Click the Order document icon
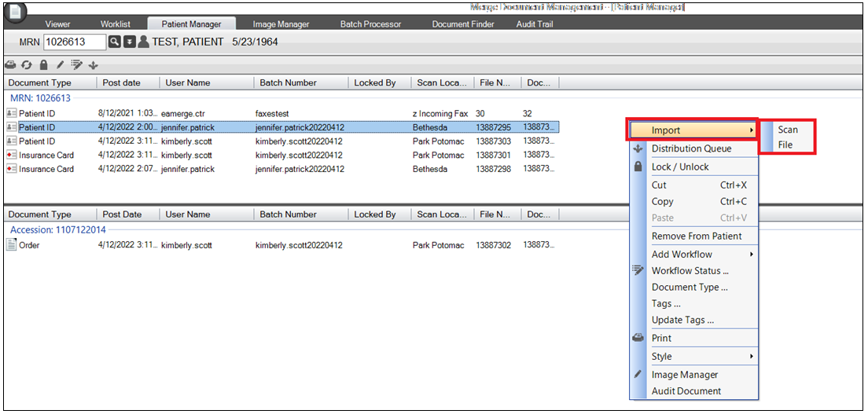This screenshot has height=414, width=868. coord(11,244)
